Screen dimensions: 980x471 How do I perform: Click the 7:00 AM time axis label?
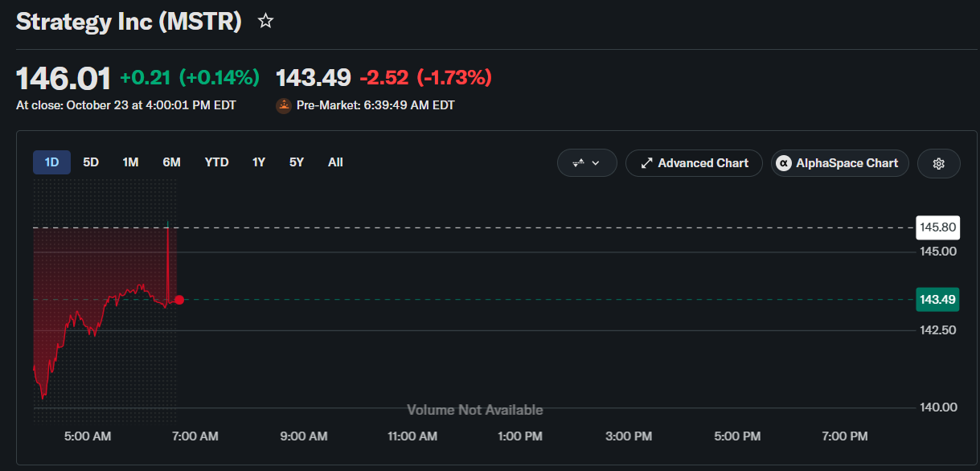(195, 436)
